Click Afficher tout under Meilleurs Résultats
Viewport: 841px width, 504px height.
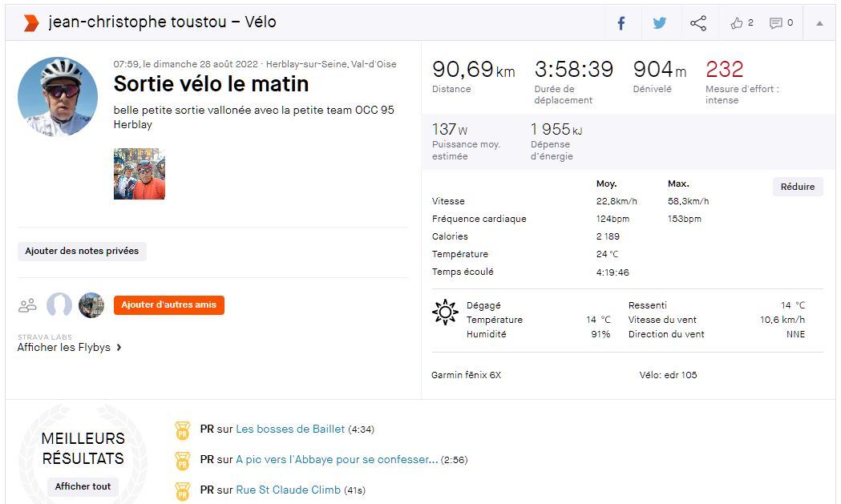pyautogui.click(x=83, y=486)
